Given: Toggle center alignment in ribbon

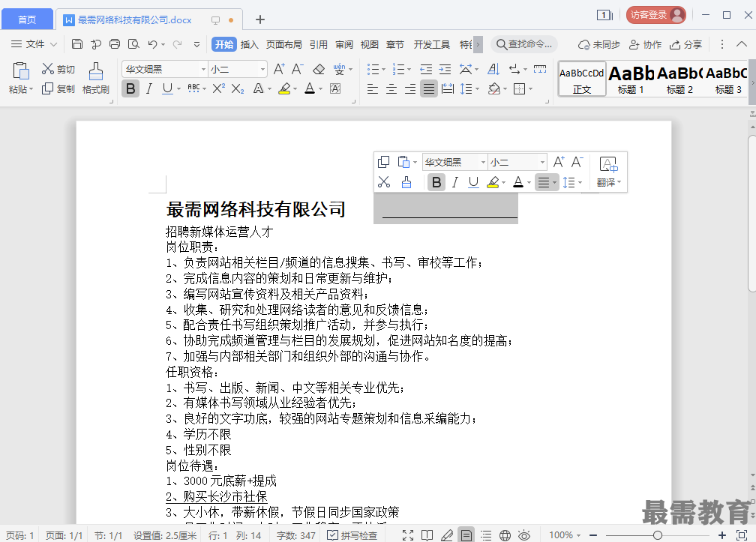Looking at the screenshot, I should click(391, 88).
